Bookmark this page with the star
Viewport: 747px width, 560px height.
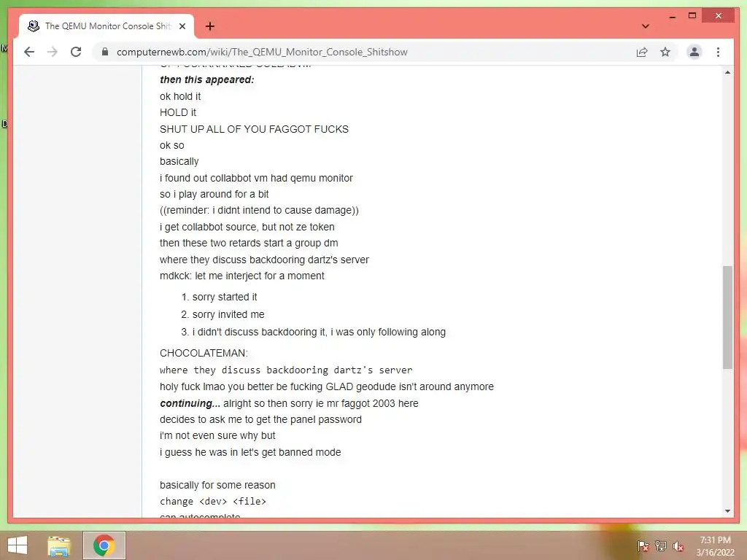665,52
